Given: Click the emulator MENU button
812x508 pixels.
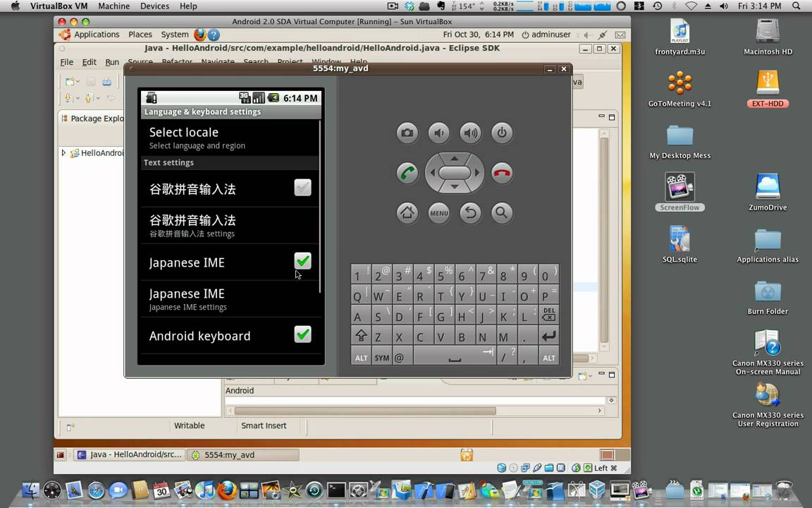Looking at the screenshot, I should [439, 212].
